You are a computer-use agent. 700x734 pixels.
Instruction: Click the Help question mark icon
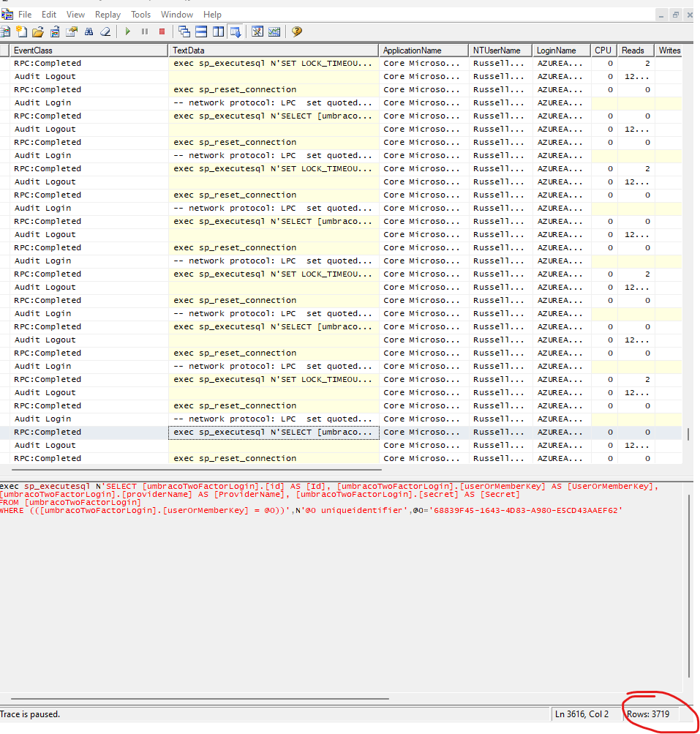pyautogui.click(x=296, y=31)
